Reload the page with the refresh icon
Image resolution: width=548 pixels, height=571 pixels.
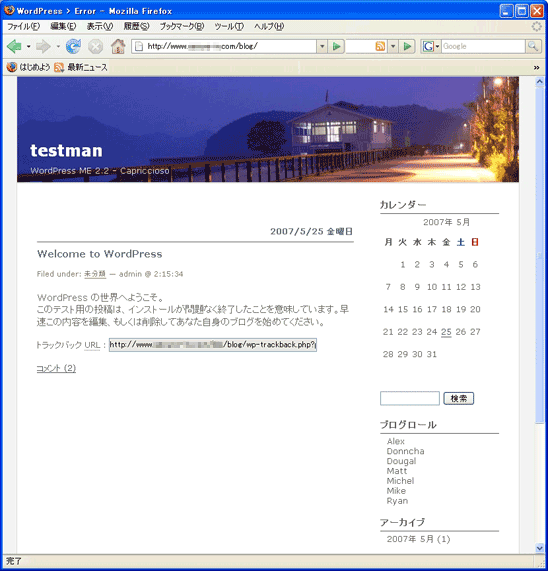click(73, 46)
